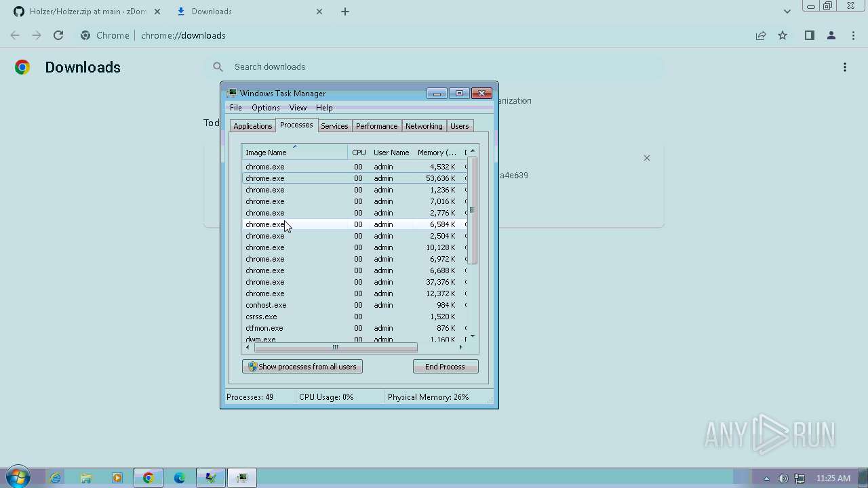Screen dimensions: 868x488
Task: Click Chrome icon in taskbar
Action: pyautogui.click(x=149, y=478)
